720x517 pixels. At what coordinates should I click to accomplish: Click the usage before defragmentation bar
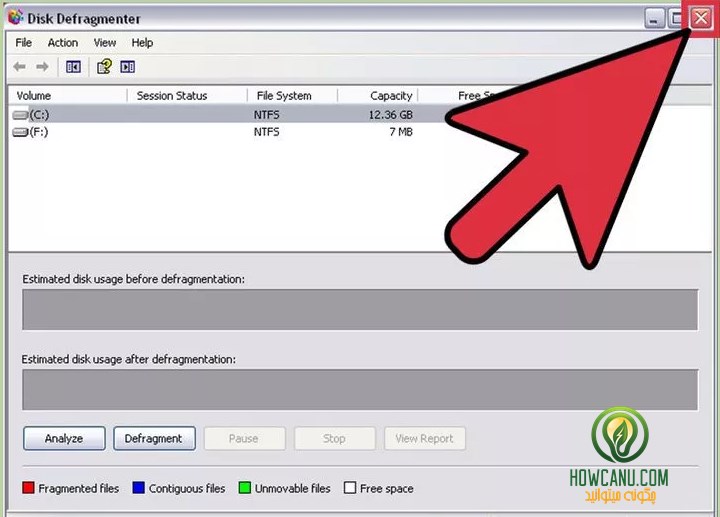tap(360, 309)
